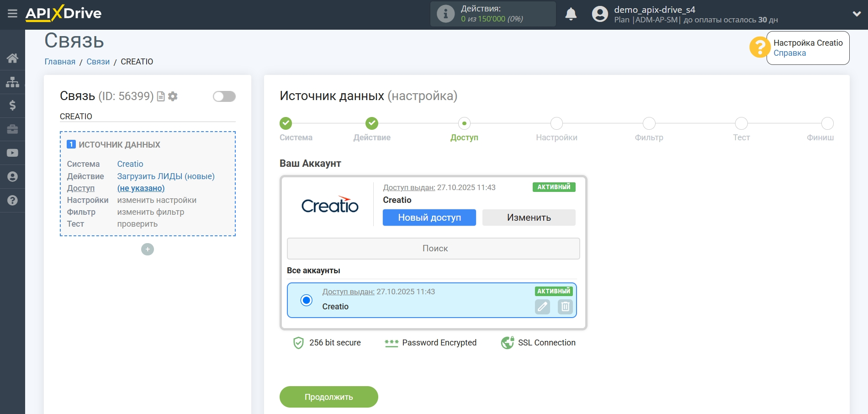Enable the connection toggle switch near Связь

223,96
